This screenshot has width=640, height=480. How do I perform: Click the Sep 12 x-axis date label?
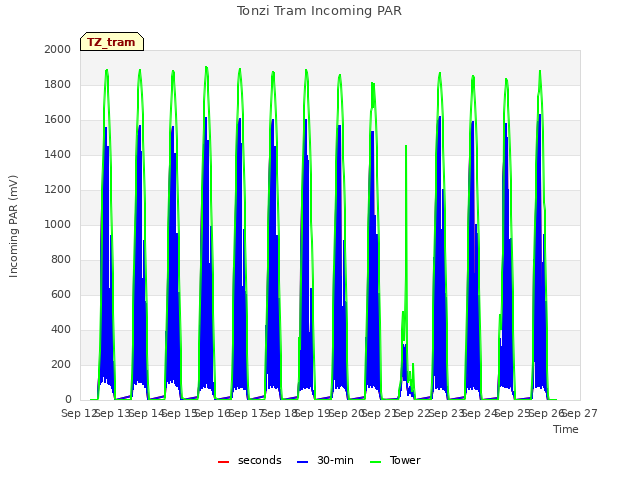(x=79, y=413)
